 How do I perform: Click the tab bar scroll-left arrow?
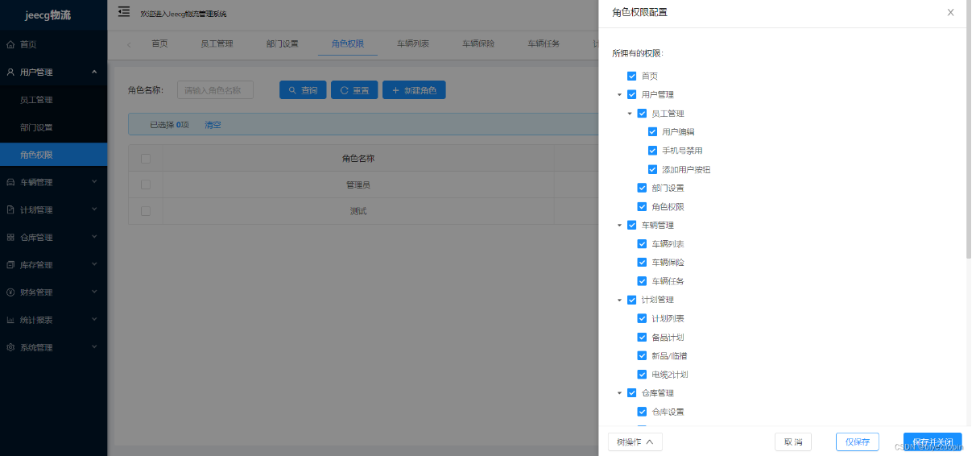[x=129, y=44]
